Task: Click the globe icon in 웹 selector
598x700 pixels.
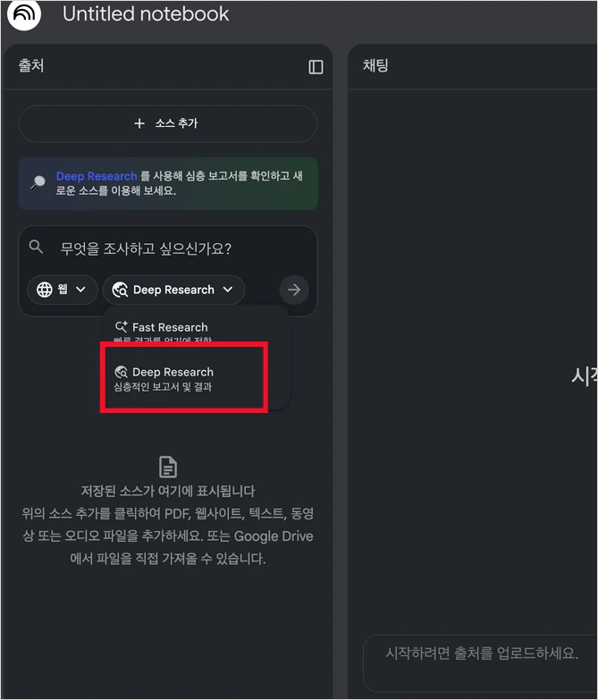Action: click(44, 290)
